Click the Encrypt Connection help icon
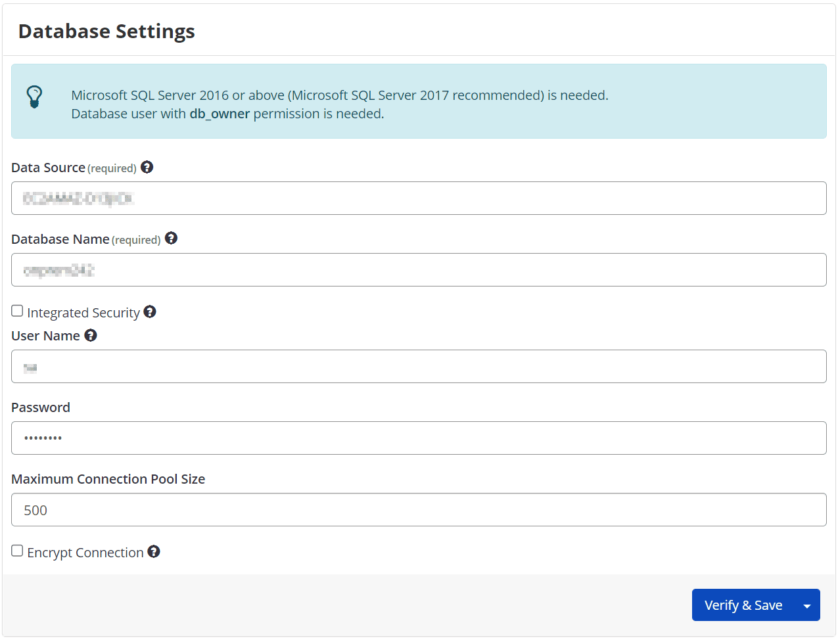 pyautogui.click(x=153, y=551)
